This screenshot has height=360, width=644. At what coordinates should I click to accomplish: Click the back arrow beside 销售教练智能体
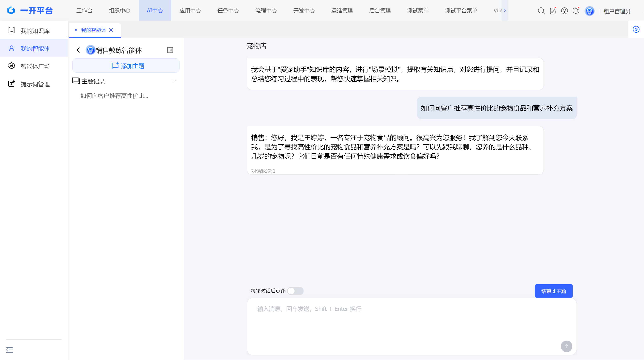click(79, 50)
